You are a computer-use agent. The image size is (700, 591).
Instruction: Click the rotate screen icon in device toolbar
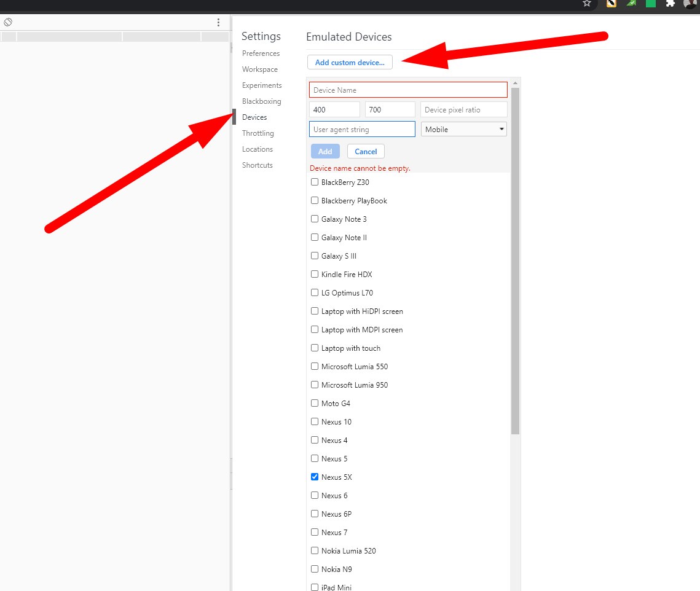(8, 22)
